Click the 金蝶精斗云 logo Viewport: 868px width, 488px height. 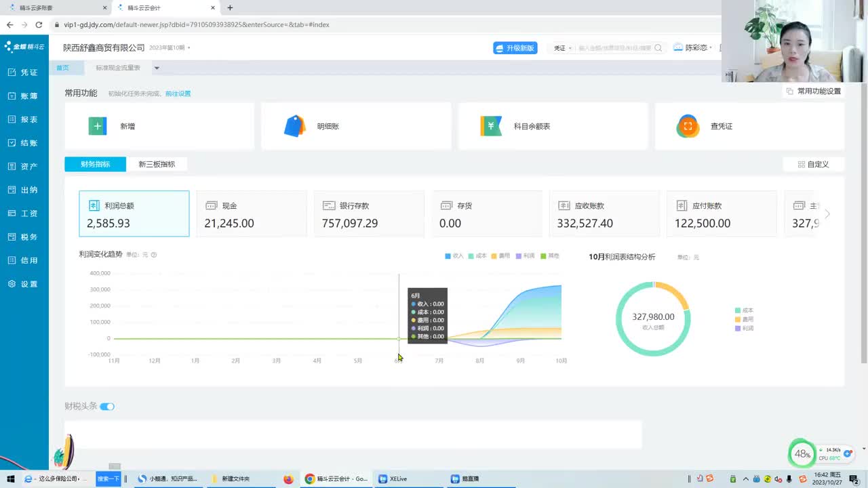pos(24,47)
